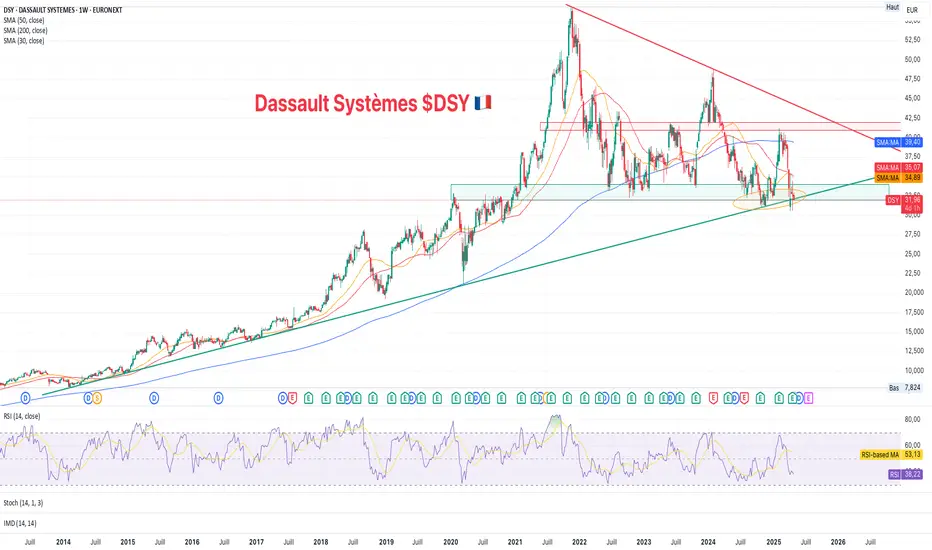Select the RSI (14, close) indicator legend
Screen dimensions: 932x550
pyautogui.click(x=22, y=416)
